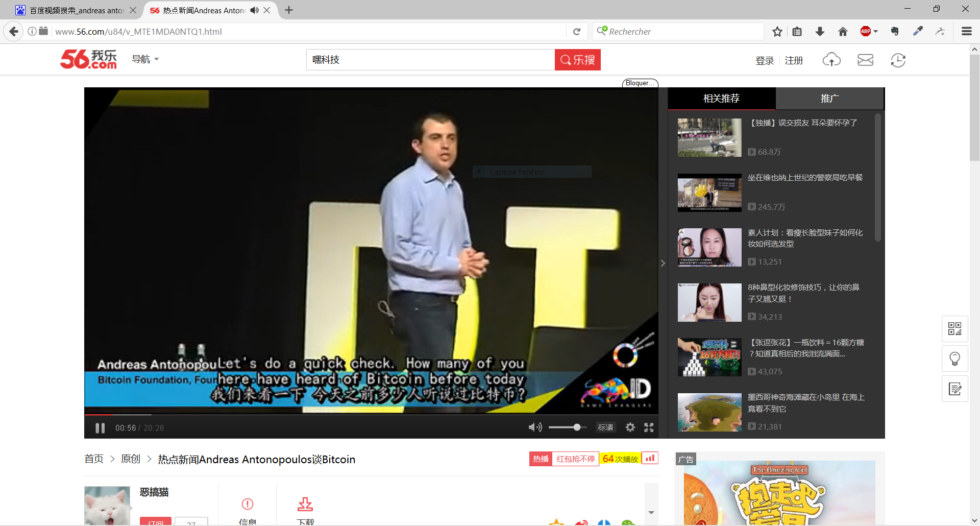Click the Adblock Plus ABP icon
This screenshot has height=526, width=980.
pos(866,32)
